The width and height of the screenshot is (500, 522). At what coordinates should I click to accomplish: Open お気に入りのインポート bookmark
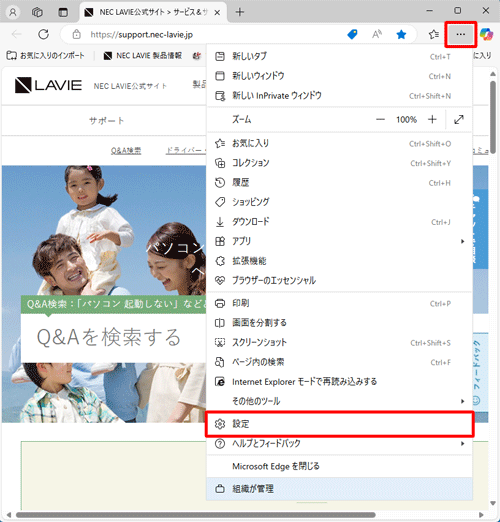(46, 56)
